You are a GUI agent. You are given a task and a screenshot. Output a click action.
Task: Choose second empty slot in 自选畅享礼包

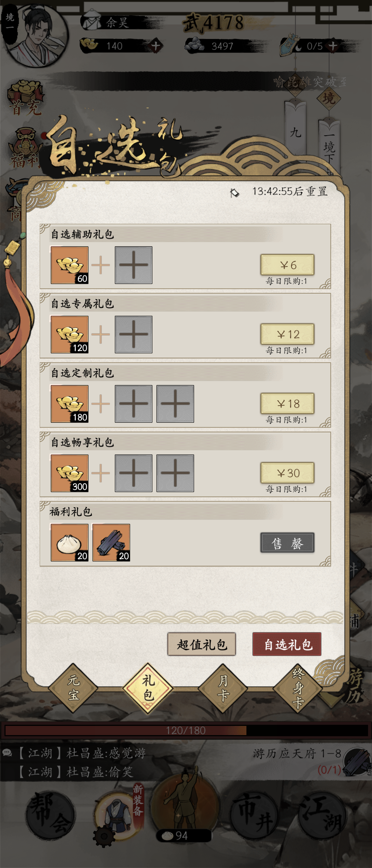pos(175,473)
